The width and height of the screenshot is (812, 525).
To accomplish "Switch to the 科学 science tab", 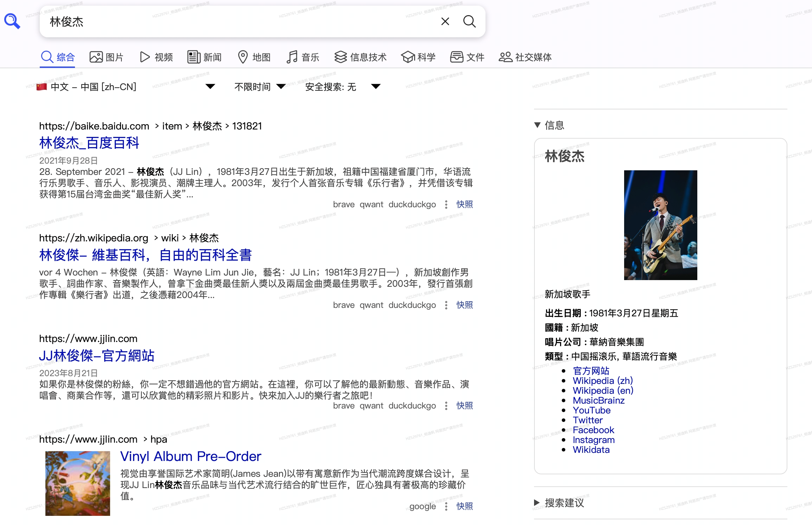I will 418,57.
